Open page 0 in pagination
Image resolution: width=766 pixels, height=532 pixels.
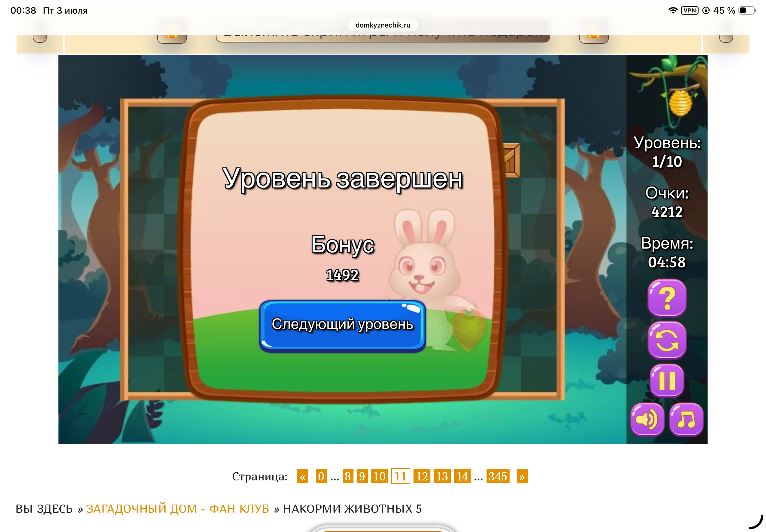[321, 476]
